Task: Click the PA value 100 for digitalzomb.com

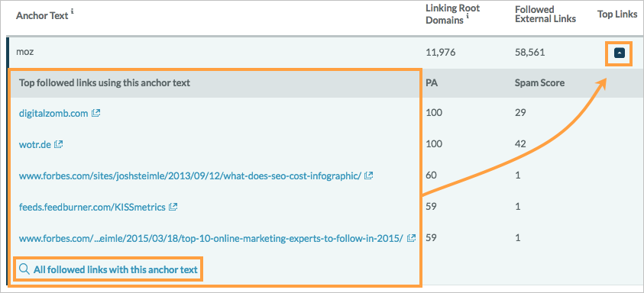Action: coord(434,112)
